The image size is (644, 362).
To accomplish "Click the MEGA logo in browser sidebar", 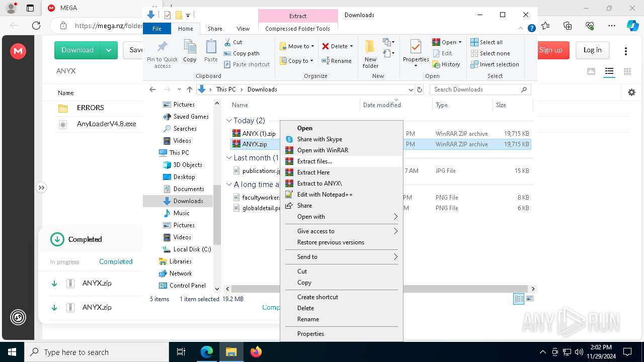I will pos(18,50).
